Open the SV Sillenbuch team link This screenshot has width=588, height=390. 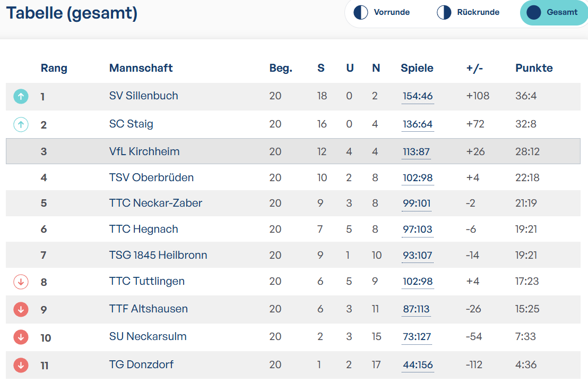tap(144, 96)
